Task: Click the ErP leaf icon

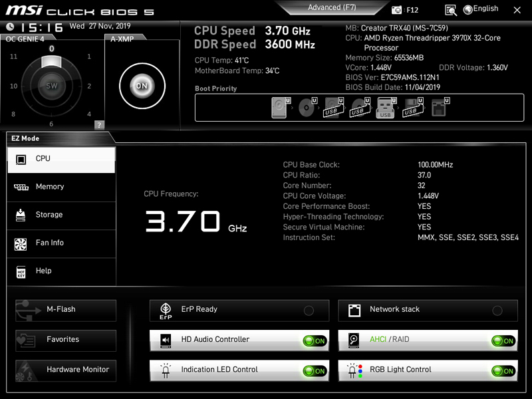Action: coord(166,311)
